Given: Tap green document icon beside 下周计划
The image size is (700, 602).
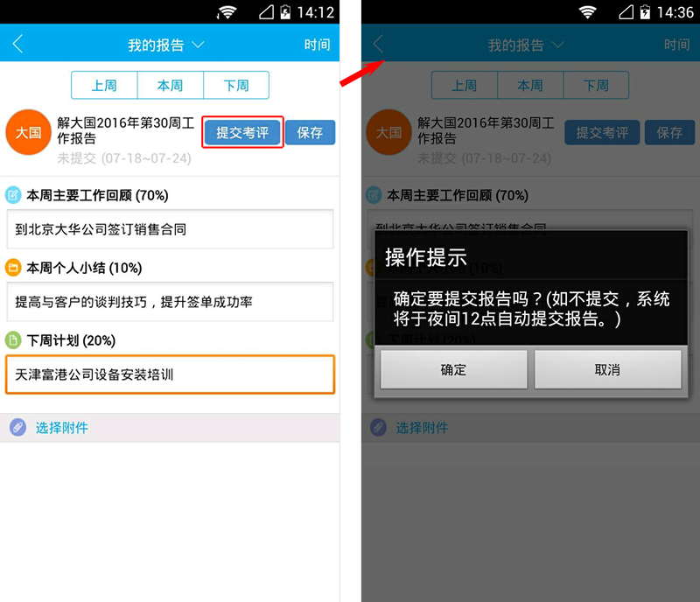Looking at the screenshot, I should coord(13,340).
